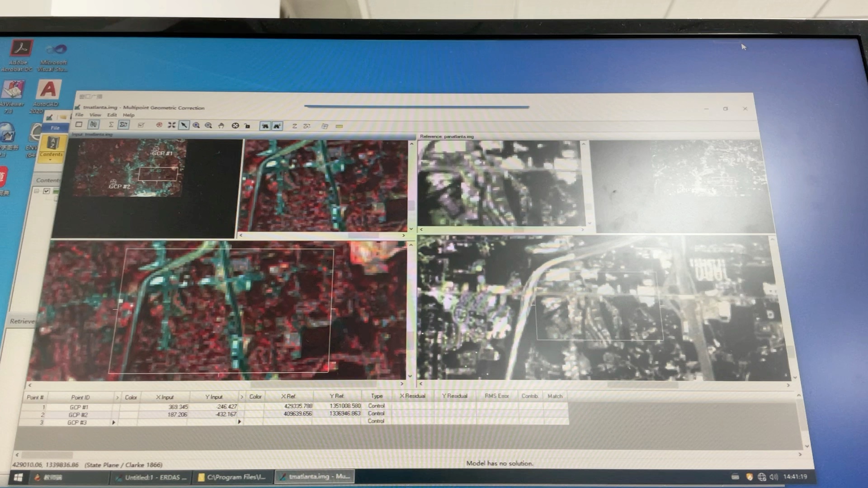Open the Edit menu
868x488 pixels.
click(x=112, y=115)
